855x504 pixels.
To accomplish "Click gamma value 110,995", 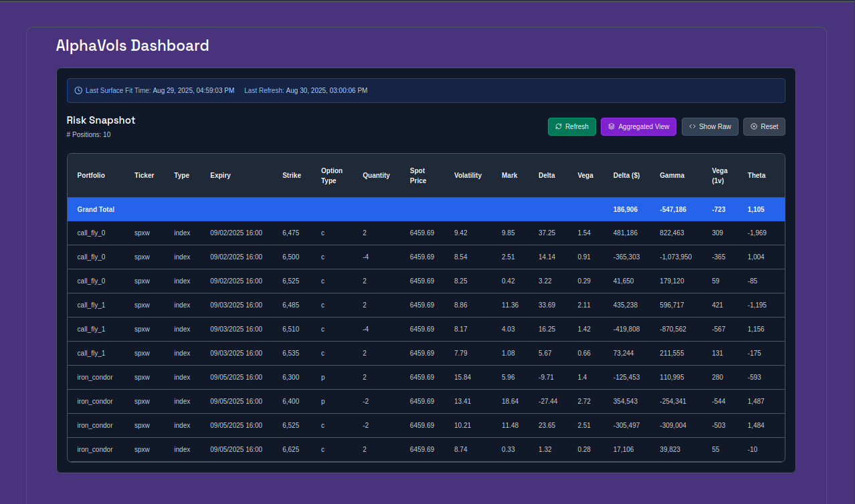I will tap(672, 377).
